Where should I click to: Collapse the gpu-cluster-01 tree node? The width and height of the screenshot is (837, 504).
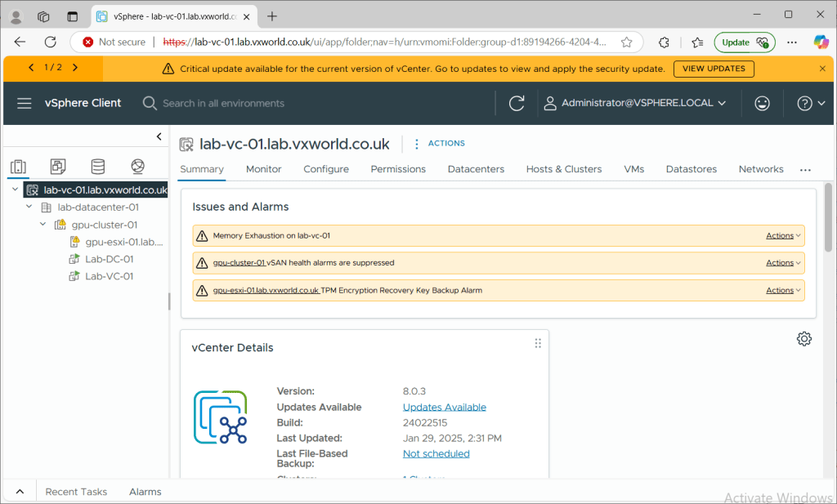(x=43, y=224)
